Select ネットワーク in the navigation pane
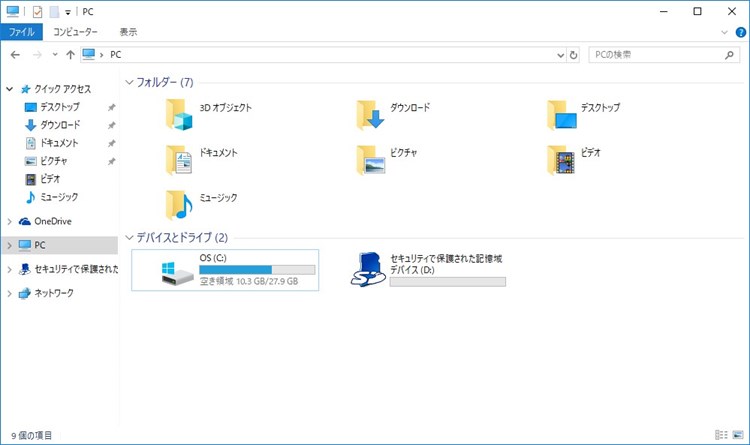This screenshot has height=445, width=750. click(x=54, y=293)
